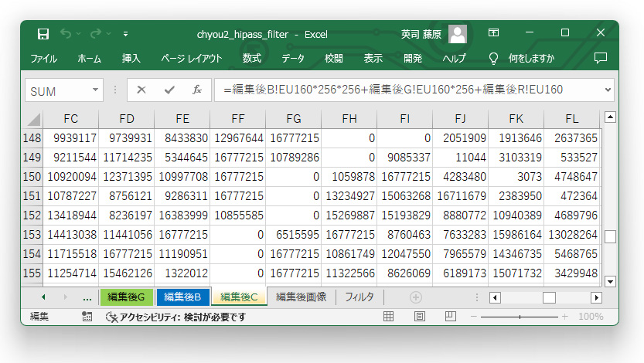Confirm the formula with the checkmark
The image size is (644, 363).
[x=169, y=90]
